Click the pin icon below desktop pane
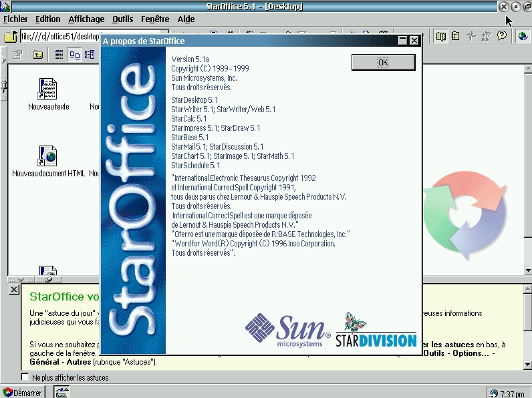The image size is (532, 398). [x=49, y=280]
